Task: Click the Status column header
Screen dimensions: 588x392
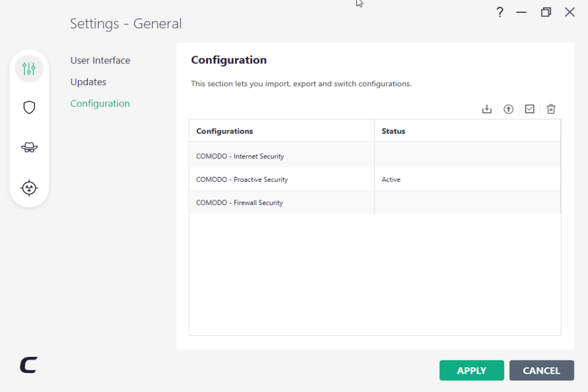Action: [393, 131]
